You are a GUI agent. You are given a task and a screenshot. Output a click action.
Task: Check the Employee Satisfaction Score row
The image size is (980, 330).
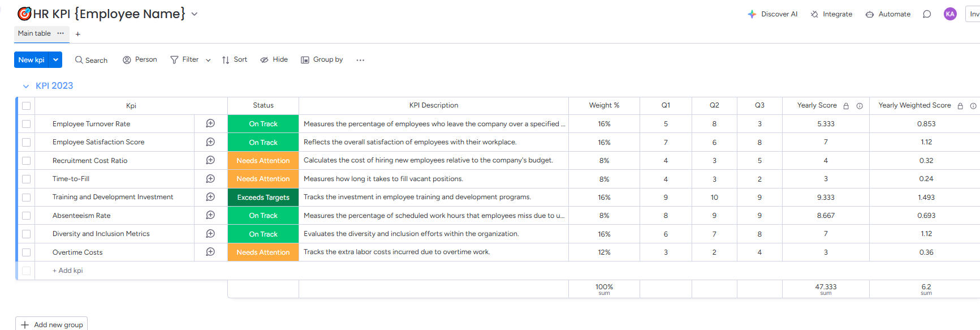pyautogui.click(x=26, y=142)
